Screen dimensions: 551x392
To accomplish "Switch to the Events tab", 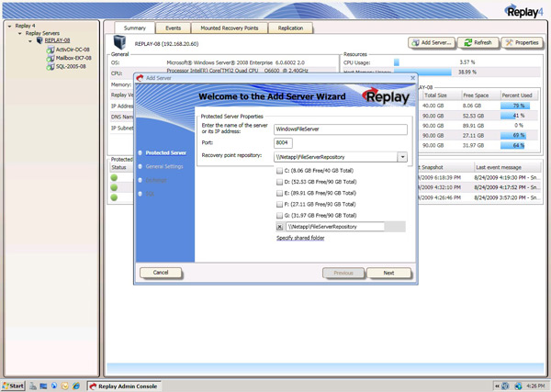I will (173, 28).
